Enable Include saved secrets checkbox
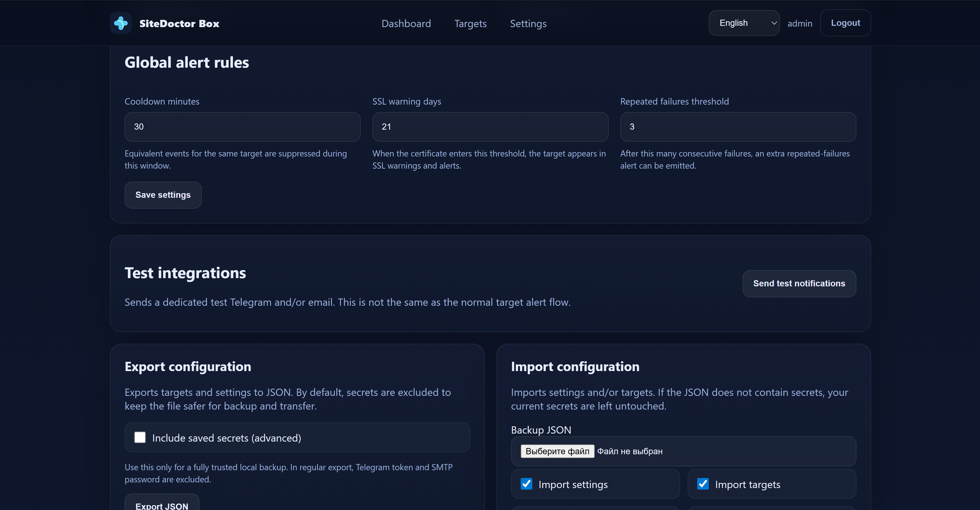The width and height of the screenshot is (980, 510). pyautogui.click(x=140, y=437)
